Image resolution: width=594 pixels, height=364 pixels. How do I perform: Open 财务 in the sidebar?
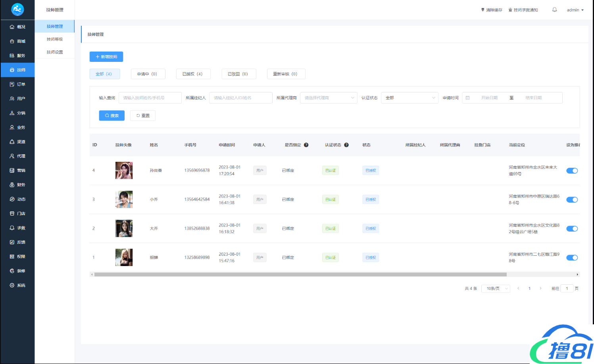click(18, 185)
